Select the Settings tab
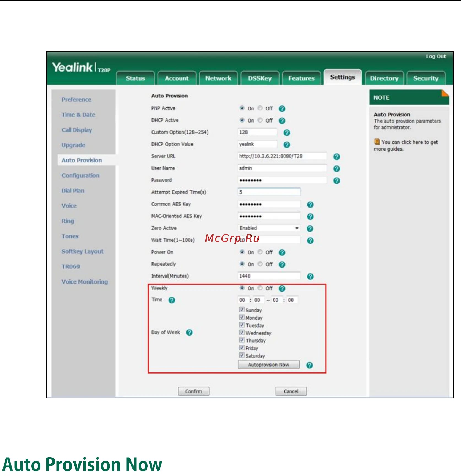 click(343, 77)
